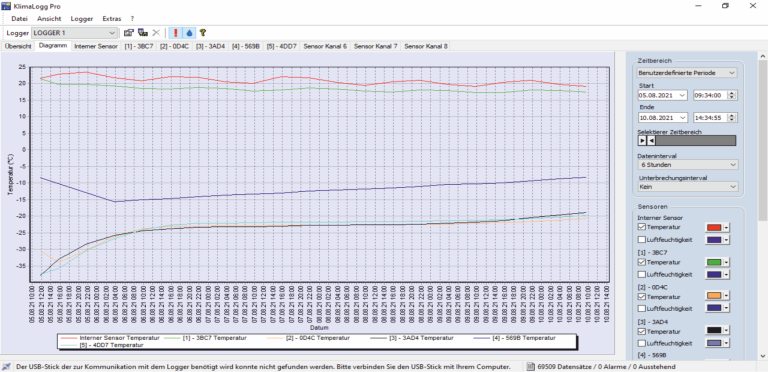Screen dimensions: 768x372
Task: Switch to the Übersicht tab
Action: point(18,46)
